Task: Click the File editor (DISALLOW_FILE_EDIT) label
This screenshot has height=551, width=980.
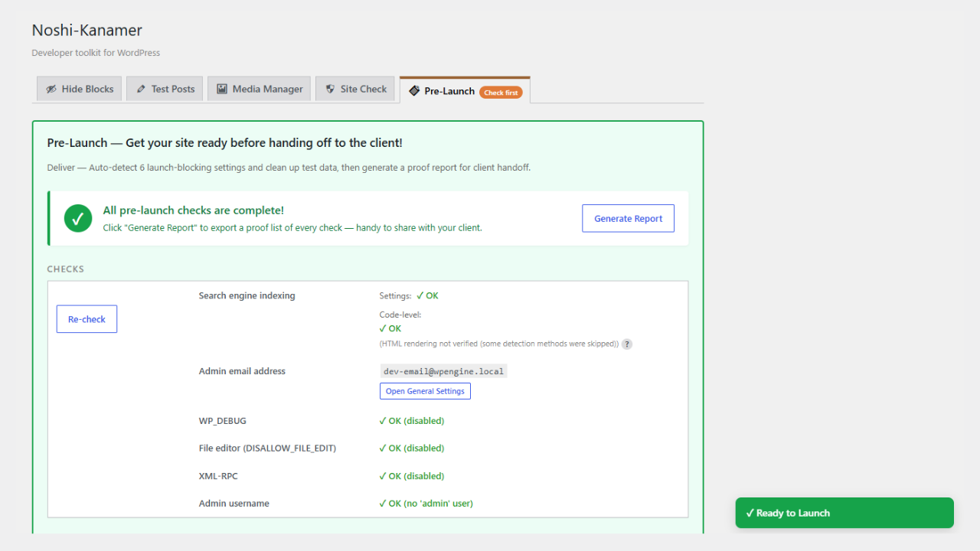Action: pyautogui.click(x=267, y=448)
